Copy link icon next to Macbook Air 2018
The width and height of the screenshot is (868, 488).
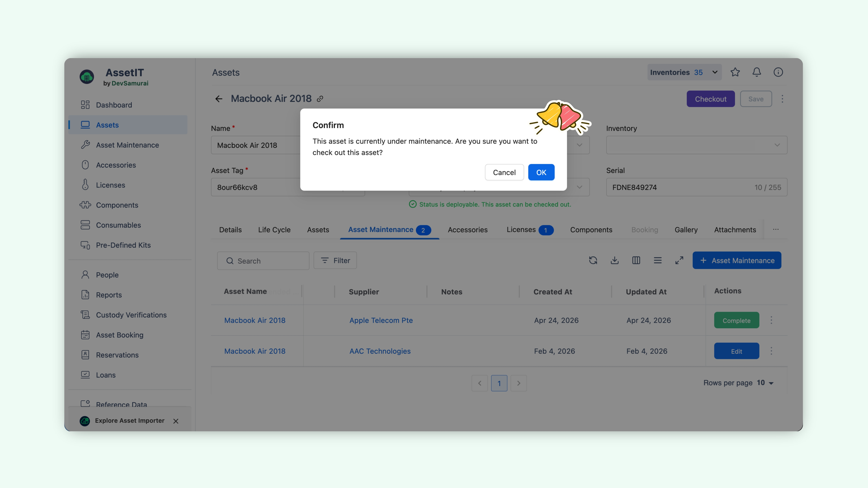320,99
